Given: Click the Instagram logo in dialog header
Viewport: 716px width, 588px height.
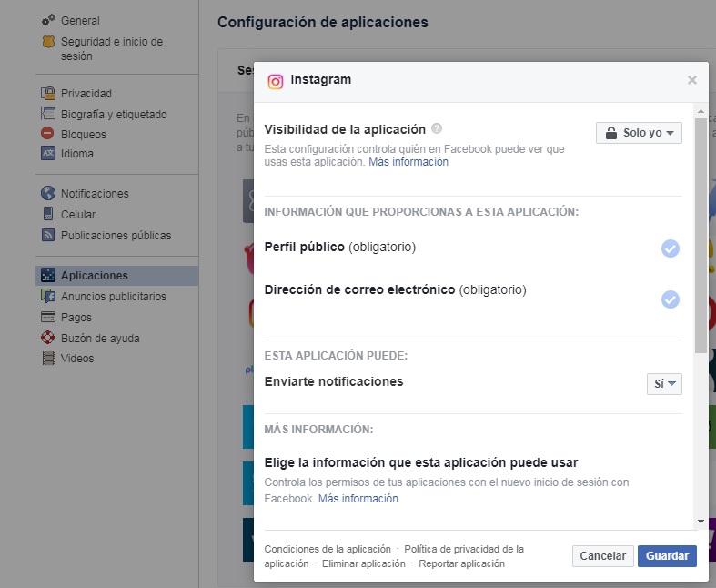Looking at the screenshot, I should (276, 81).
